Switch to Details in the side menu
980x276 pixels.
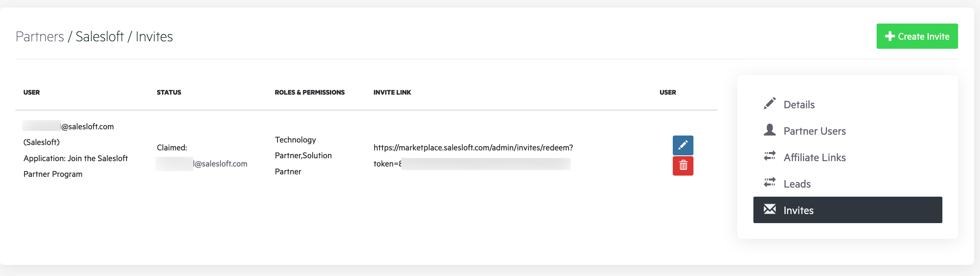tap(799, 104)
